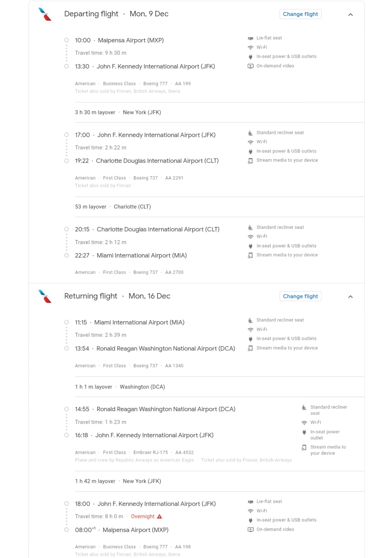Collapse the Returning flight details chevron

click(x=350, y=297)
